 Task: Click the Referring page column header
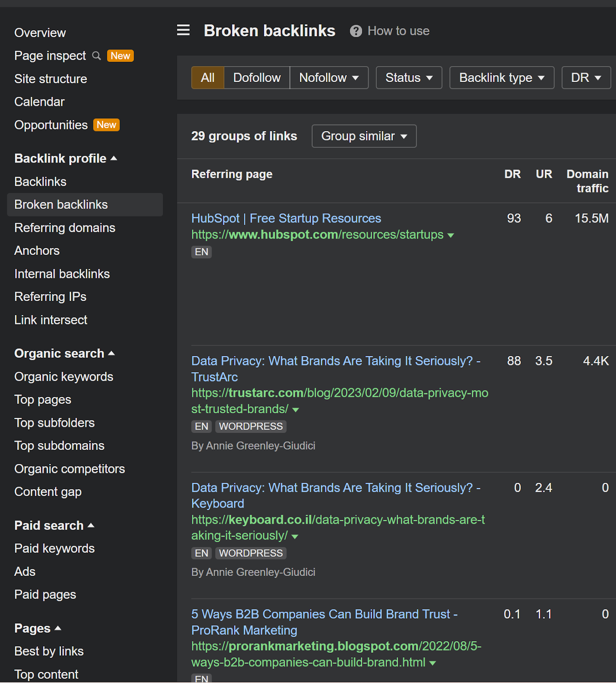click(x=232, y=174)
